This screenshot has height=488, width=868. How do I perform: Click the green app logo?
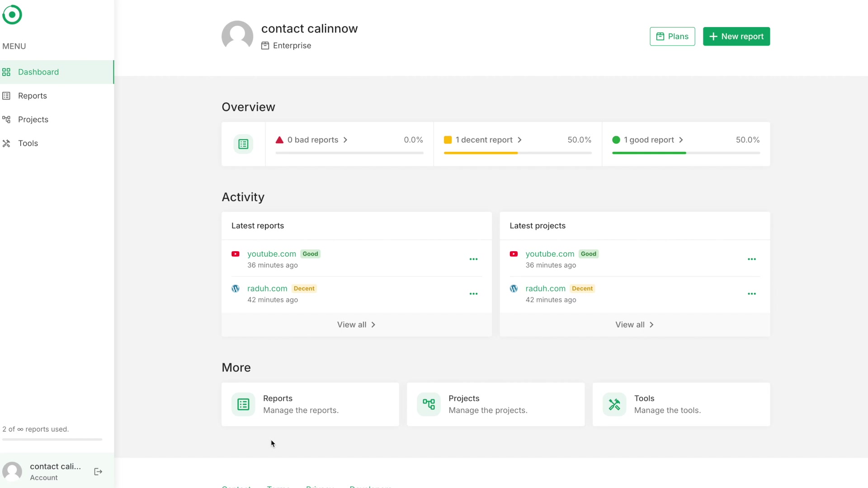point(12,15)
